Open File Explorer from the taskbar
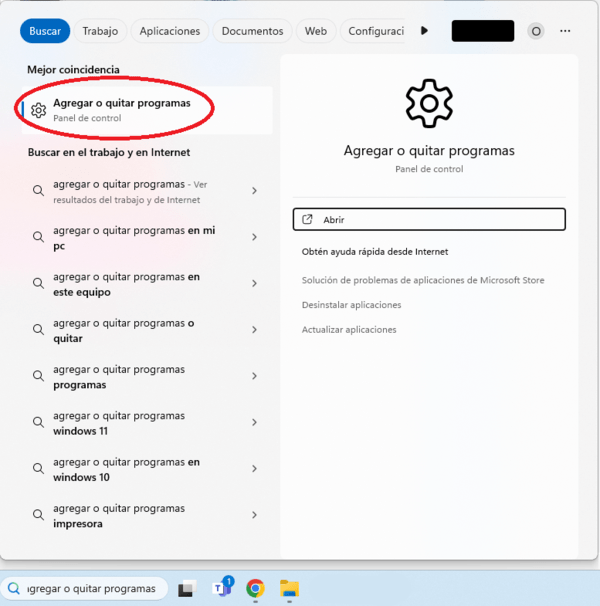This screenshot has width=600, height=606. pos(290,588)
